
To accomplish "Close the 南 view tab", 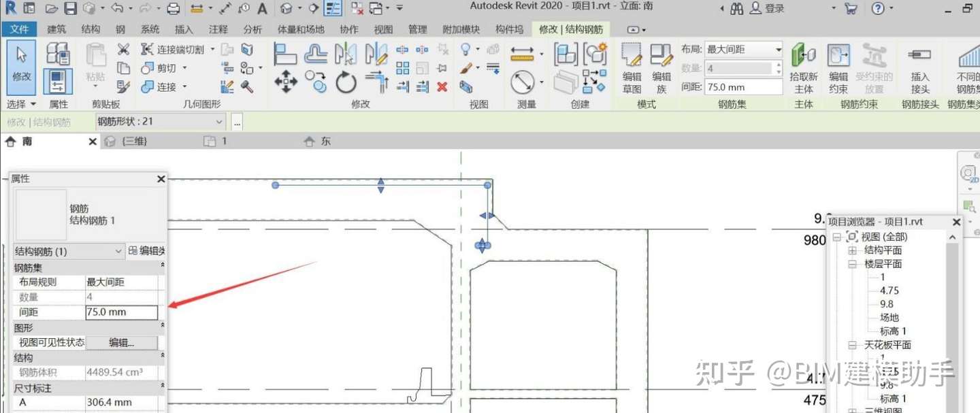I will pos(93,142).
